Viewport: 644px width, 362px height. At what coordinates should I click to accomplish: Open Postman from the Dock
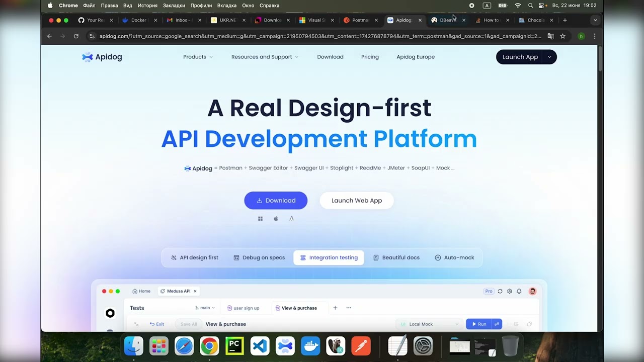361,346
